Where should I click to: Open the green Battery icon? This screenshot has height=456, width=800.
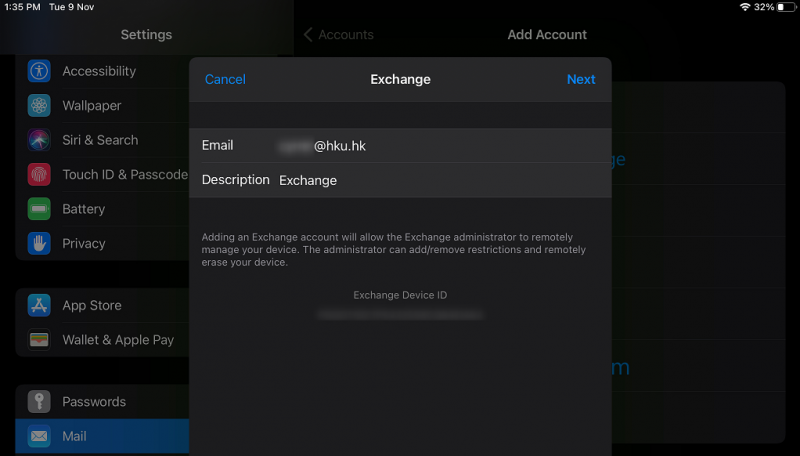(39, 209)
